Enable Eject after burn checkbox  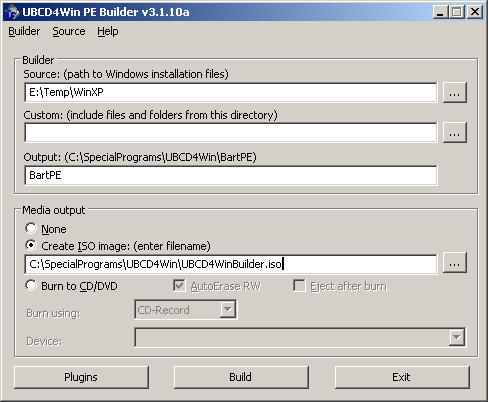(299, 286)
